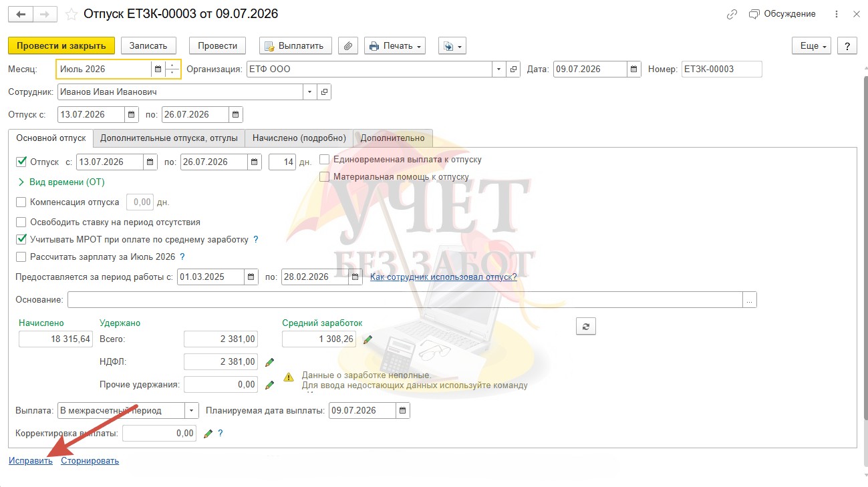Edit НДФЛ amount with pencil icon

pyautogui.click(x=269, y=362)
